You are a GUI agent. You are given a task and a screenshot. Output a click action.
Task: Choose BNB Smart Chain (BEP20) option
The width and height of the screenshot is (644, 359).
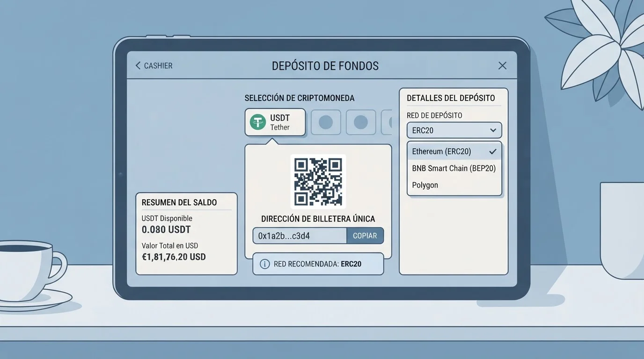coord(454,168)
